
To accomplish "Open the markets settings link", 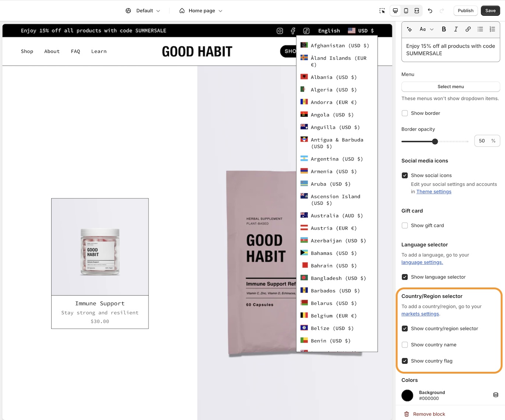I will click(x=420, y=314).
